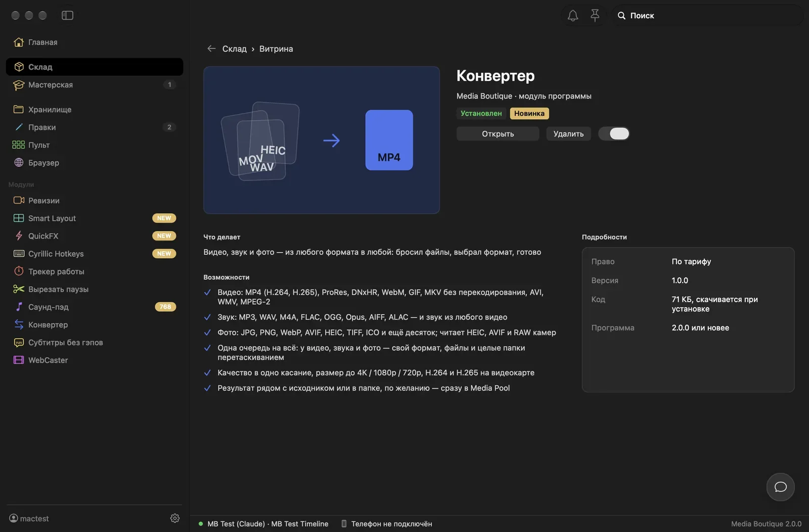Open Субтитры без гэпов module
Screen dimensions: 809x532
(x=95, y=343)
